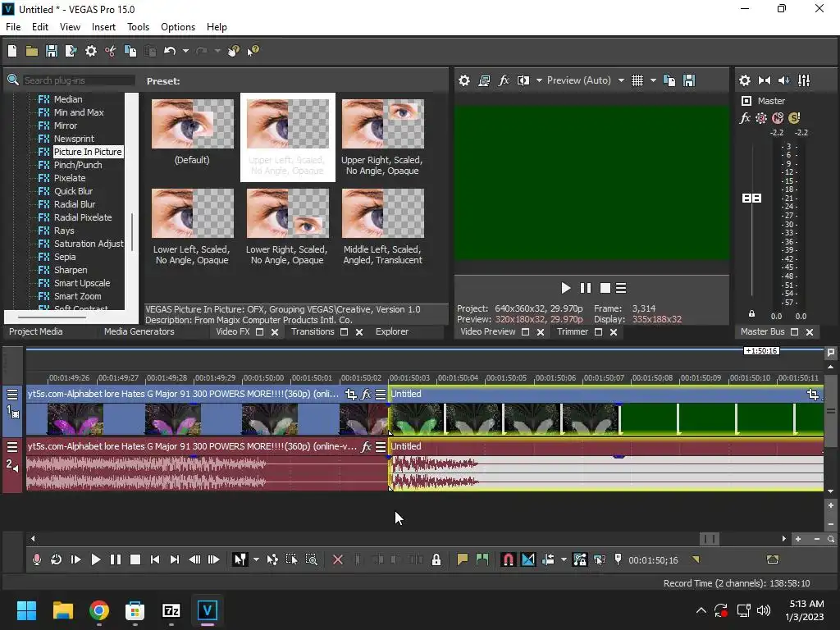The width and height of the screenshot is (840, 630).
Task: Open the overlays grid dropdown arrow
Action: (x=653, y=80)
